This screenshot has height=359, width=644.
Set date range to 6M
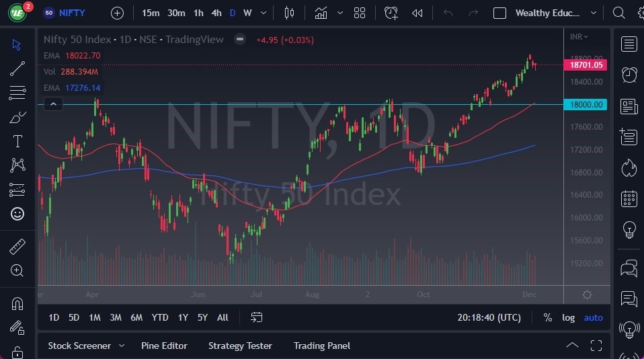[x=136, y=317]
